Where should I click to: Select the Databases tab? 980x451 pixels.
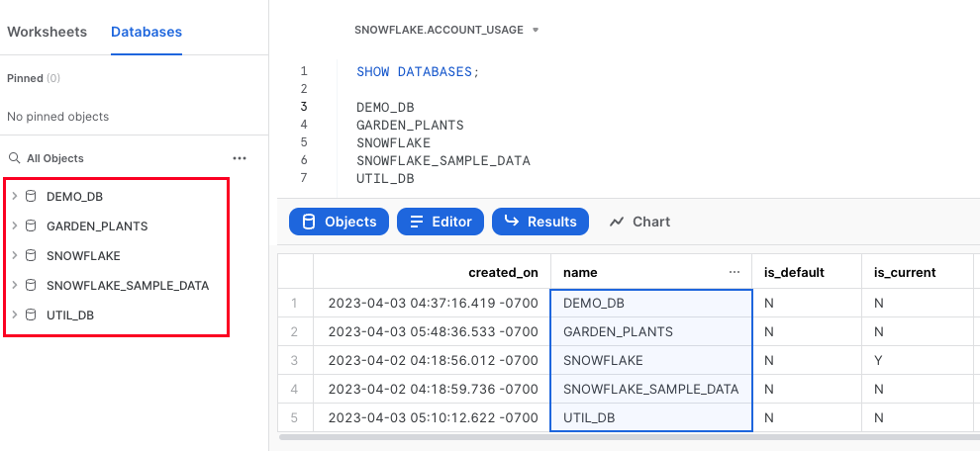[147, 32]
